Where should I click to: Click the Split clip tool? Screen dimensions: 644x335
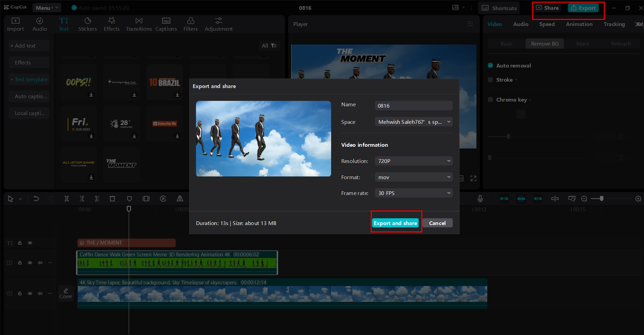pyautogui.click(x=66, y=199)
